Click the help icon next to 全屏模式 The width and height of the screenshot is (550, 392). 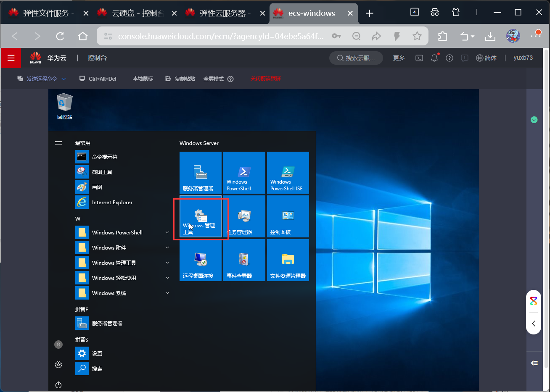point(230,79)
